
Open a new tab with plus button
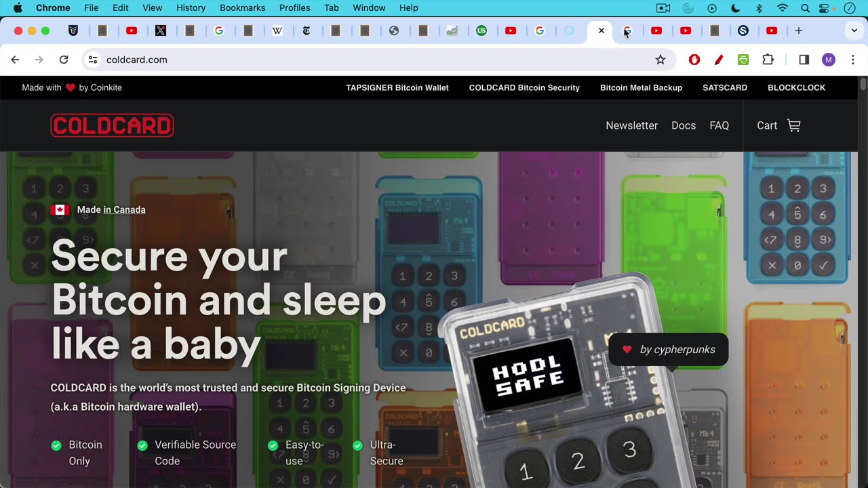point(799,30)
